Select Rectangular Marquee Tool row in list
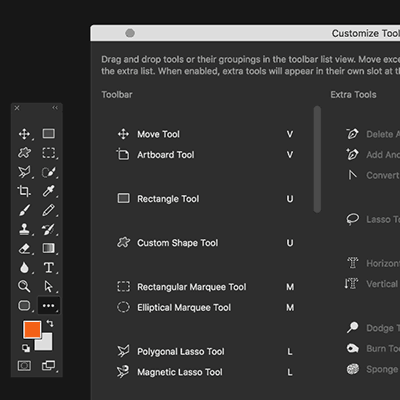 205,287
